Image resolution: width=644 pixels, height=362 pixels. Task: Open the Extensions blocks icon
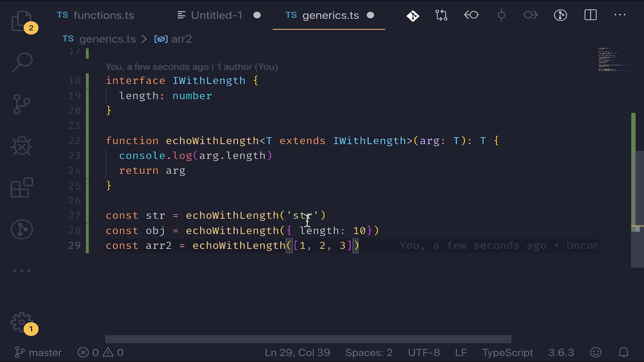(x=22, y=188)
